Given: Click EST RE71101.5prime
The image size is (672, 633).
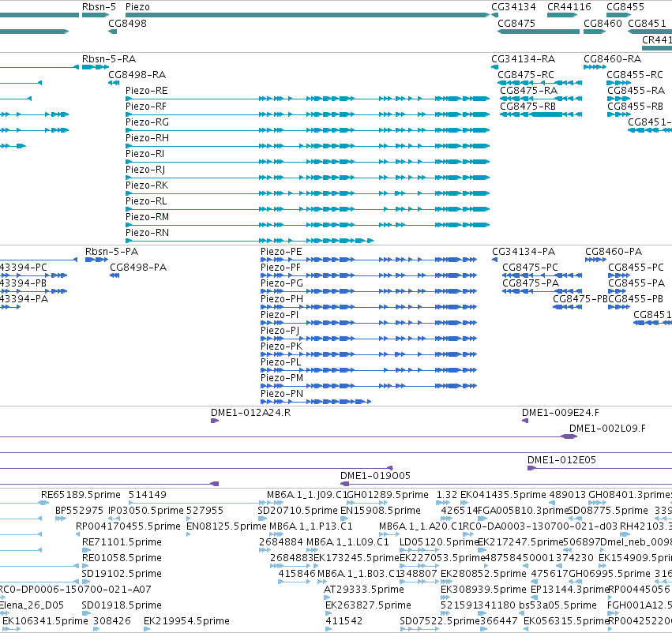Looking at the screenshot, I should (x=85, y=550).
